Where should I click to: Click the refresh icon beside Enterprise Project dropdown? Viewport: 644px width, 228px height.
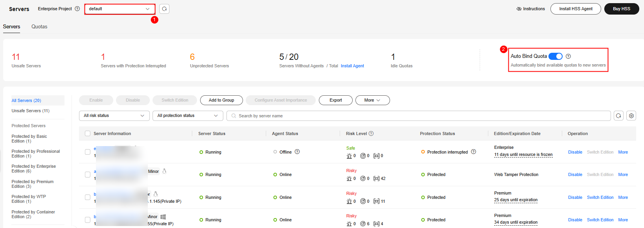pyautogui.click(x=164, y=9)
